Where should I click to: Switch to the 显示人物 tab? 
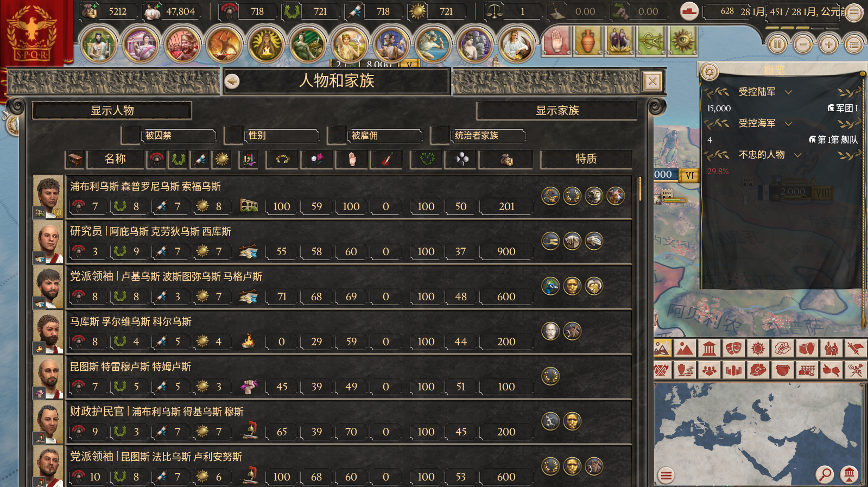[112, 111]
